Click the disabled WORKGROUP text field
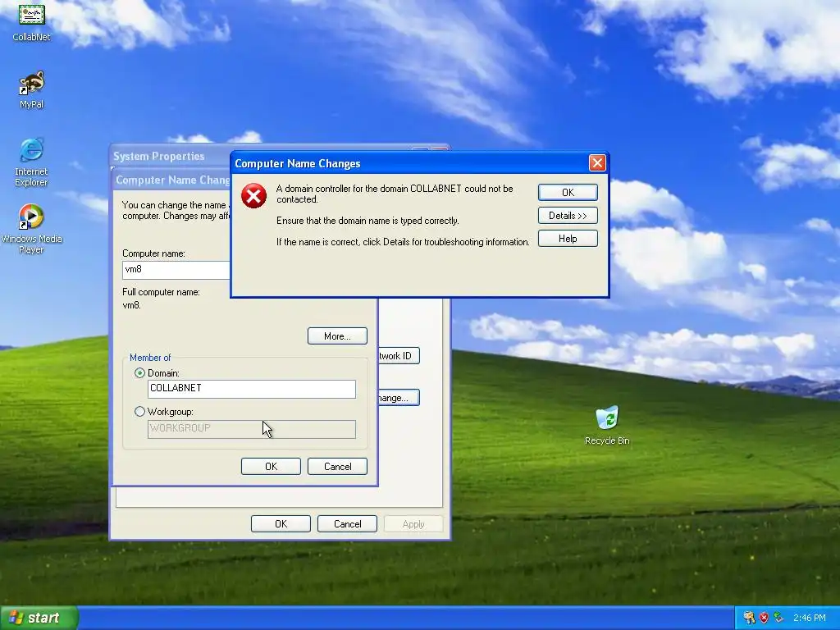The image size is (840, 630). [x=251, y=429]
